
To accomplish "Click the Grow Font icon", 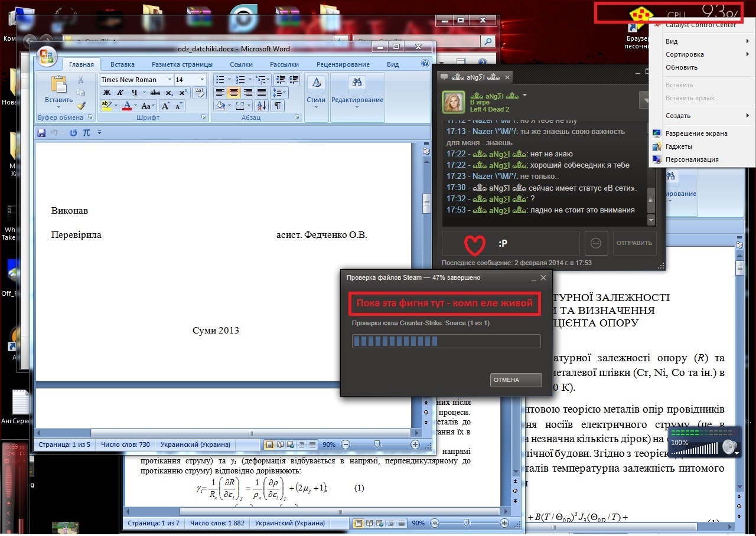I will pos(166,106).
